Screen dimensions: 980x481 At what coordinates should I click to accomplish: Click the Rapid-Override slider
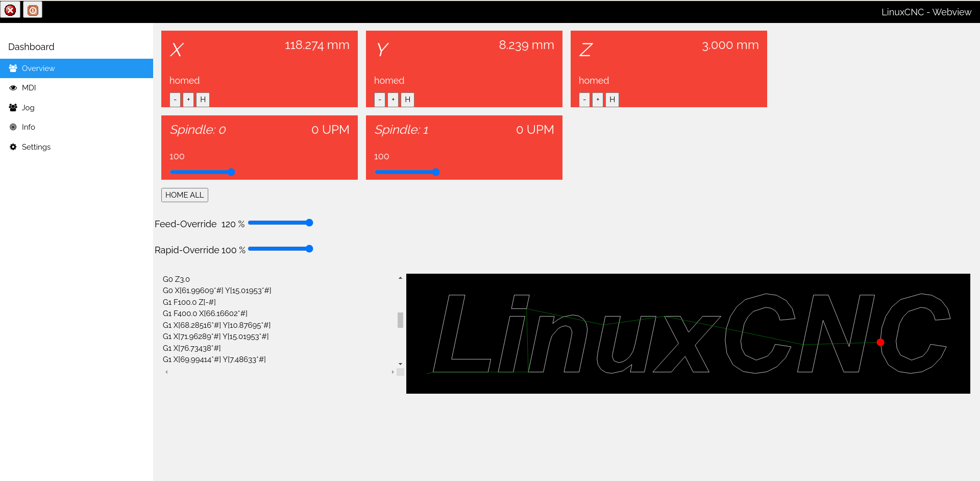click(x=280, y=249)
